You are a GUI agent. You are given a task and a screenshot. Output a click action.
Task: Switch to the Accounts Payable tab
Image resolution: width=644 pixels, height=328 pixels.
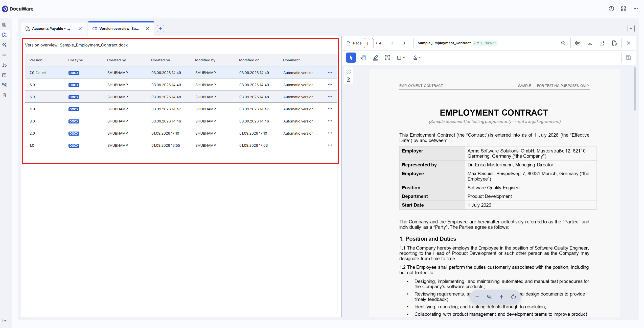coord(51,29)
